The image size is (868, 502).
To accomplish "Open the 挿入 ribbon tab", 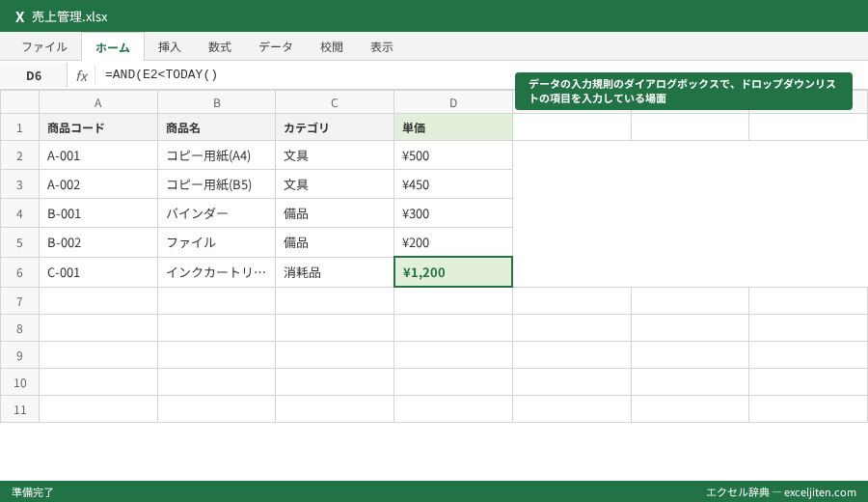I will point(170,47).
